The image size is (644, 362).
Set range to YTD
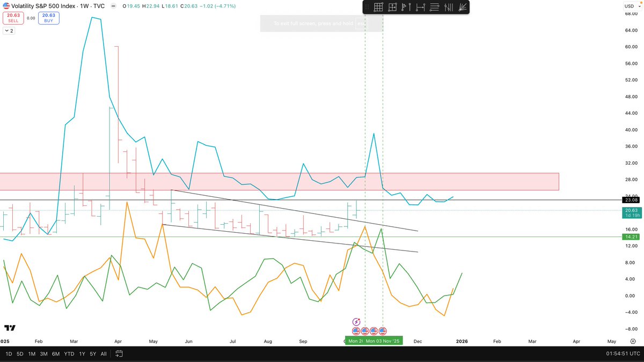pyautogui.click(x=69, y=354)
